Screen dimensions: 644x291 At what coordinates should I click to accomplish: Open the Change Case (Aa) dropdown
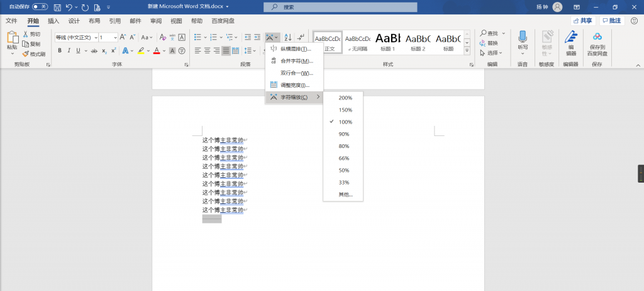(147, 37)
